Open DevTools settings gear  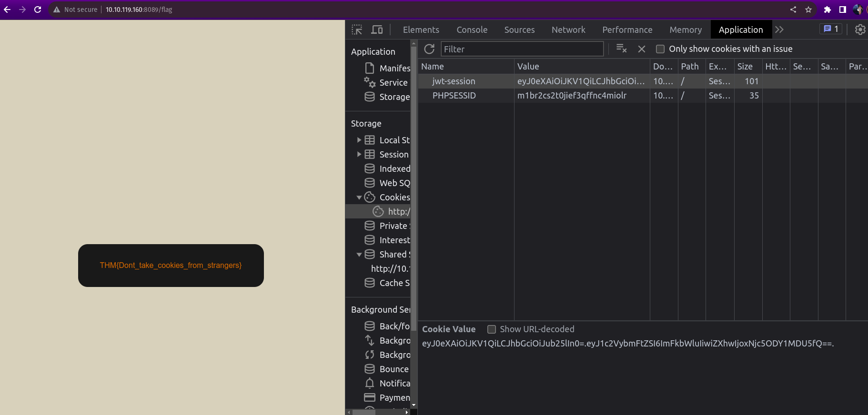coord(860,30)
